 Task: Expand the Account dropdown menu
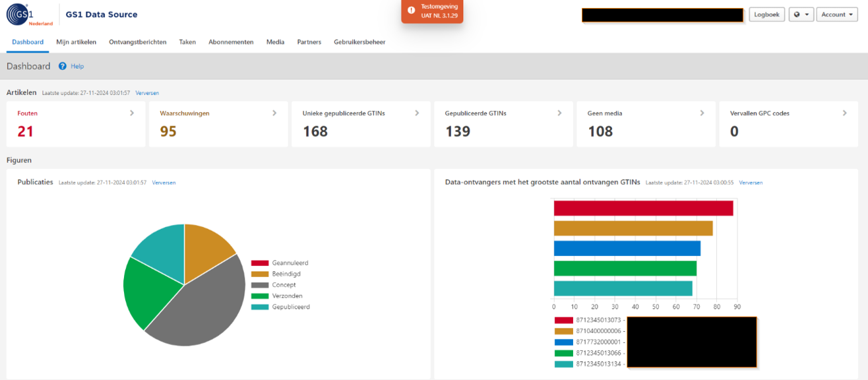click(x=836, y=15)
